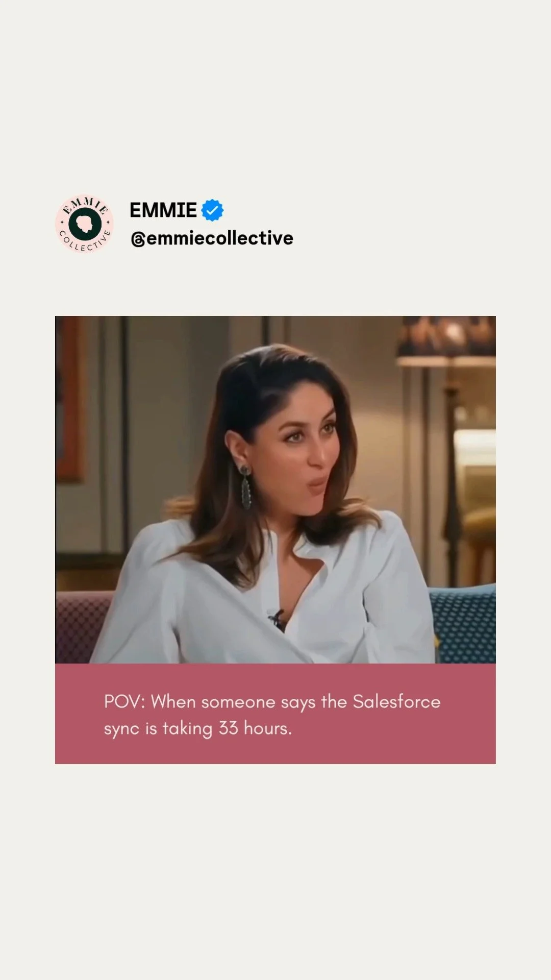551x980 pixels.
Task: Click the Threads logo beside the handle
Action: click(x=138, y=239)
